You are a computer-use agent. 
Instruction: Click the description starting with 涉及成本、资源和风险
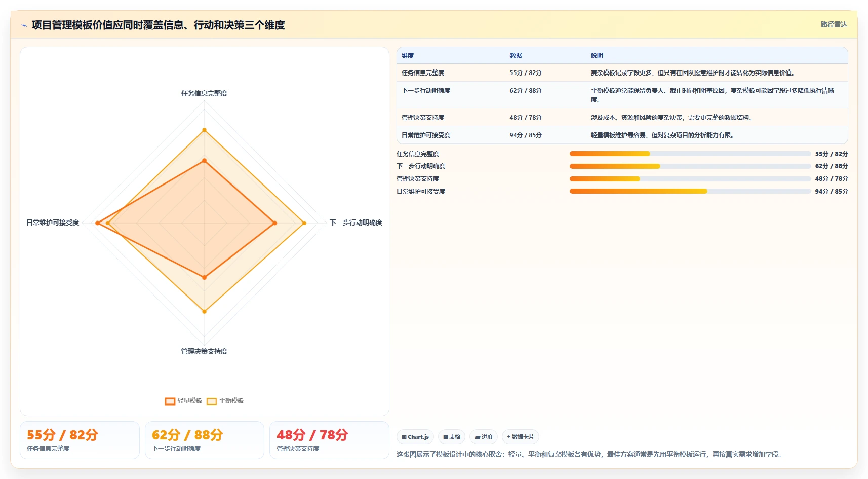[672, 118]
